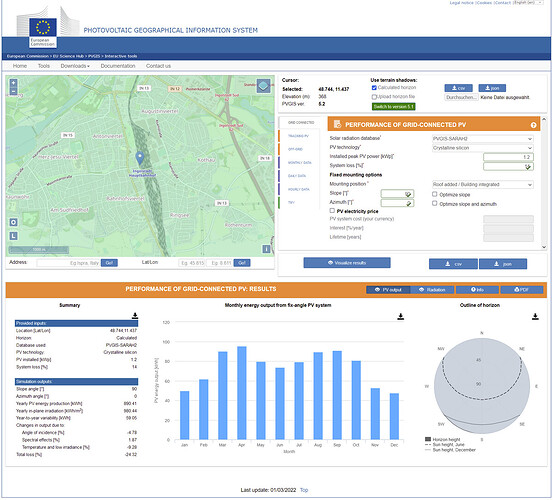Open Contact us menu item

158,66
